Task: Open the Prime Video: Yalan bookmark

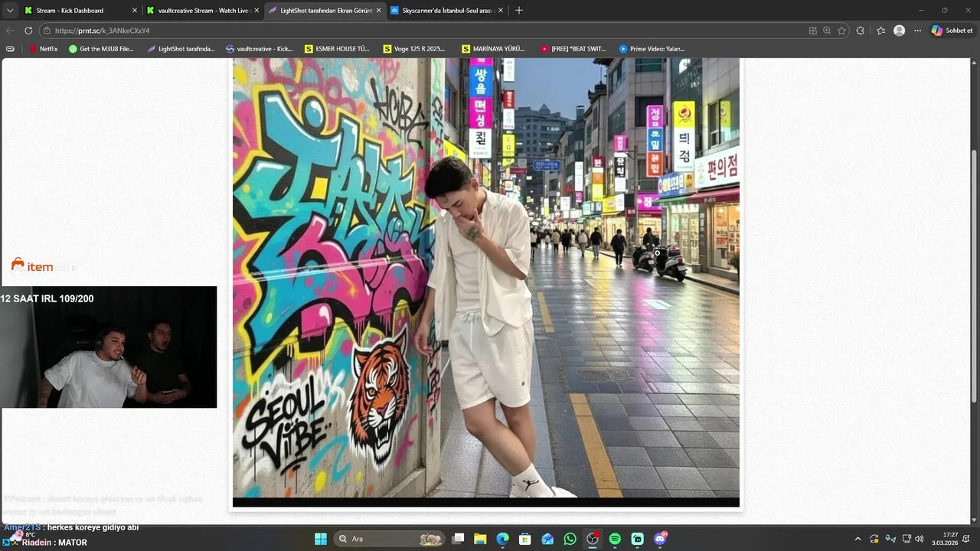Action: point(652,49)
